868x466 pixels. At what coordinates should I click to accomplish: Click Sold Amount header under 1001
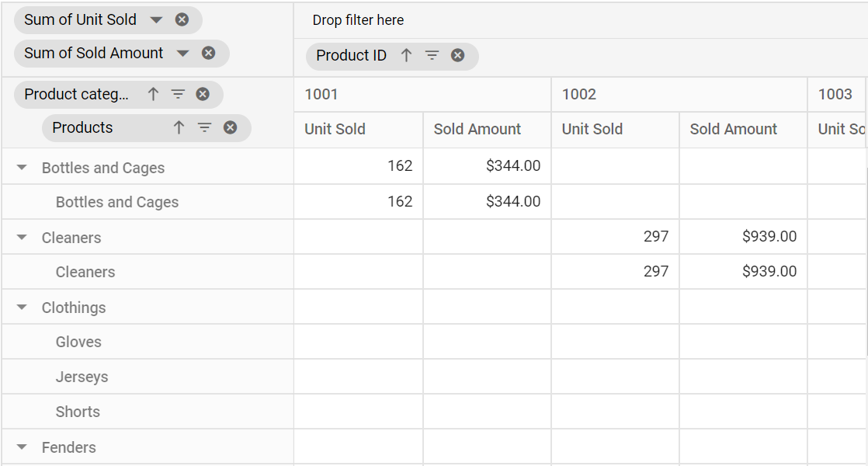click(x=487, y=130)
